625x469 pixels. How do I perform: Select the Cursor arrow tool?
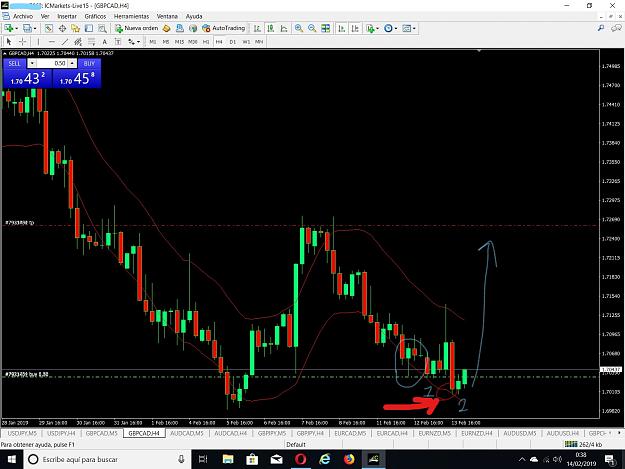[x=9, y=41]
